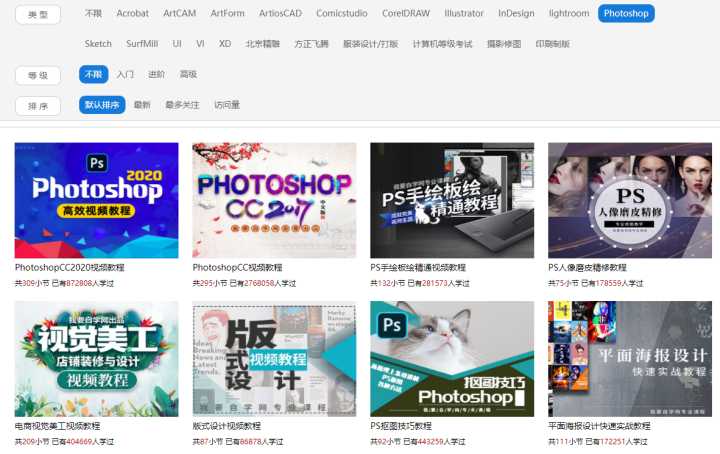Click the 共111小节 course stats text
This screenshot has width=720, height=454.
[x=597, y=442]
